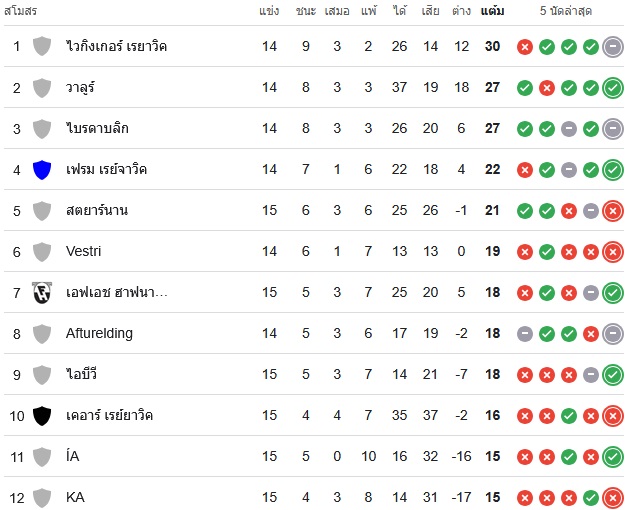629x510 pixels.
Task: Click the blue shield crest of เฟรม เรย์จาวิค
Action: 42,170
